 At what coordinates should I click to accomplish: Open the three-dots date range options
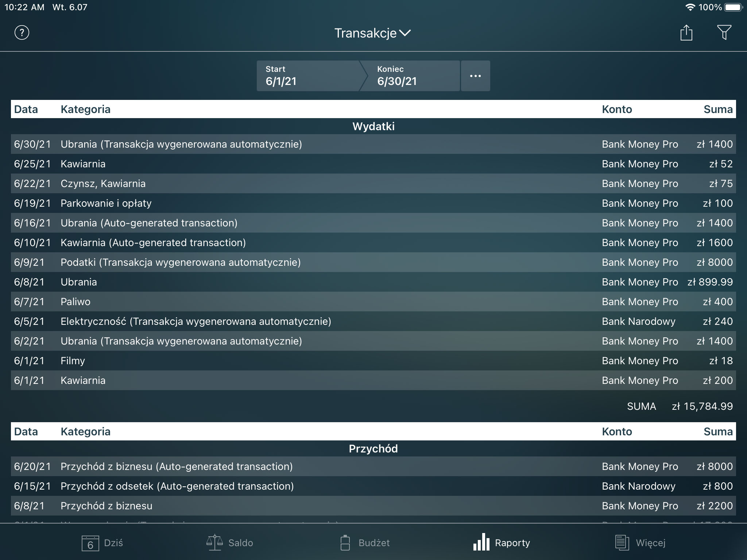pyautogui.click(x=475, y=76)
